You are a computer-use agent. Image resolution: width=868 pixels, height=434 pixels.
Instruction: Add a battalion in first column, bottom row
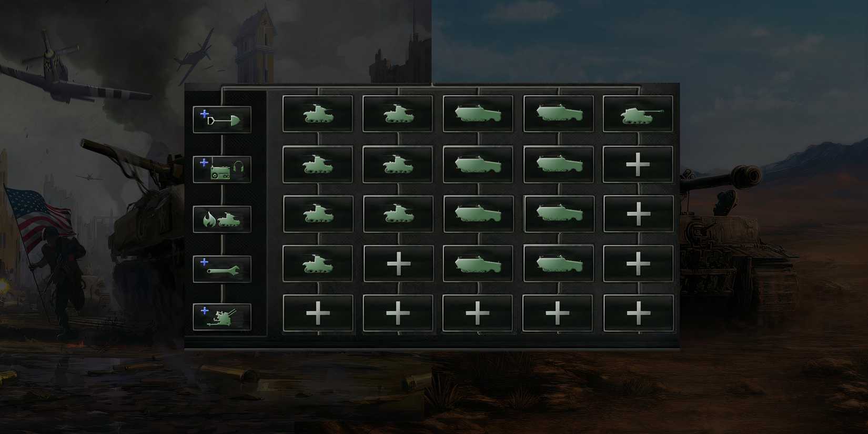tap(318, 314)
